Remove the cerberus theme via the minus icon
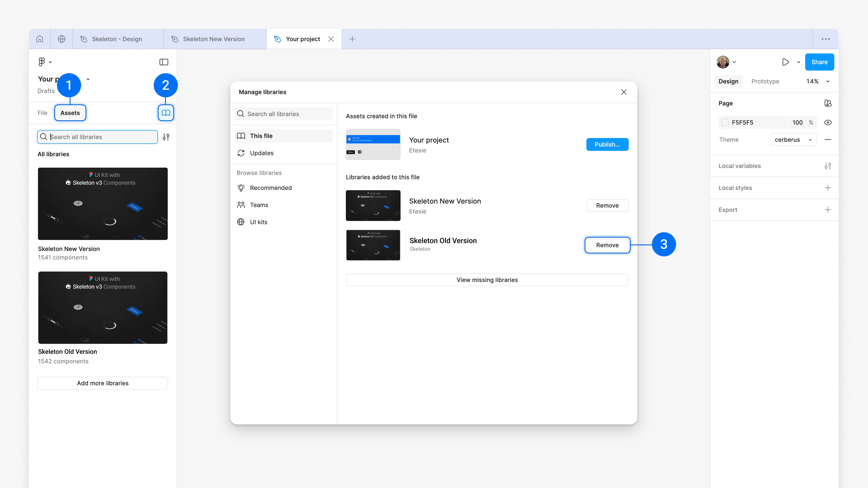 tap(828, 139)
